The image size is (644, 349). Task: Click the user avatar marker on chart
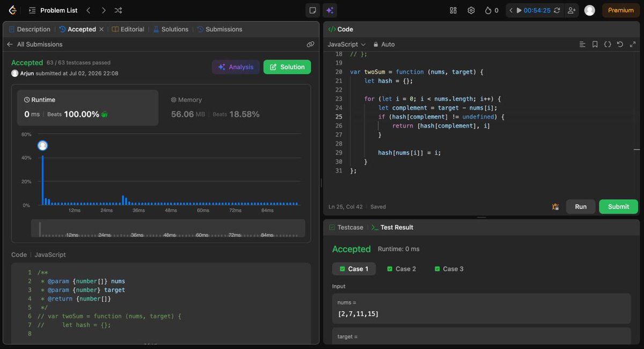tap(43, 146)
